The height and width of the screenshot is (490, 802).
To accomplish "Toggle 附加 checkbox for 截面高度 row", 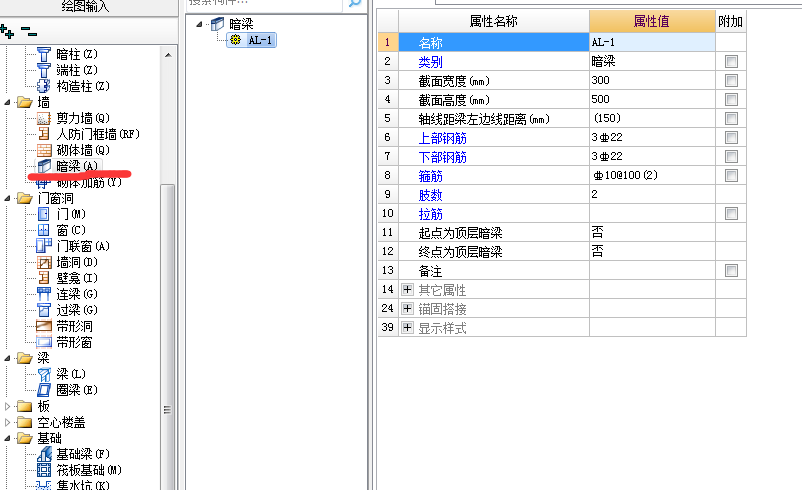I will (731, 100).
